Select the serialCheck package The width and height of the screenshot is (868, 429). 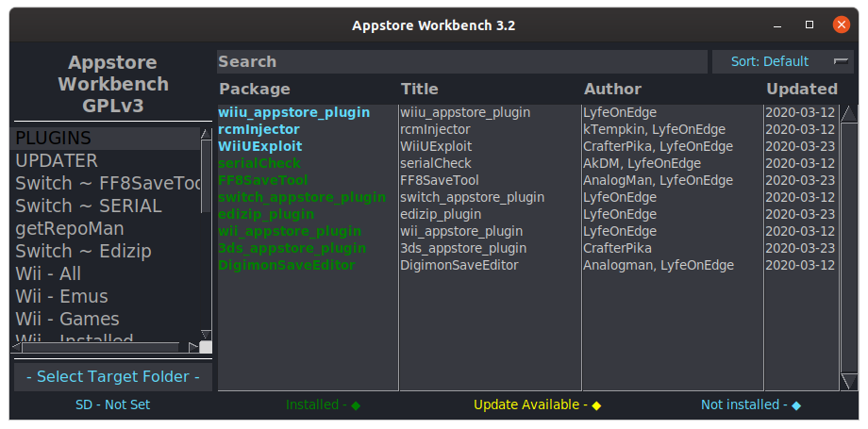[259, 163]
